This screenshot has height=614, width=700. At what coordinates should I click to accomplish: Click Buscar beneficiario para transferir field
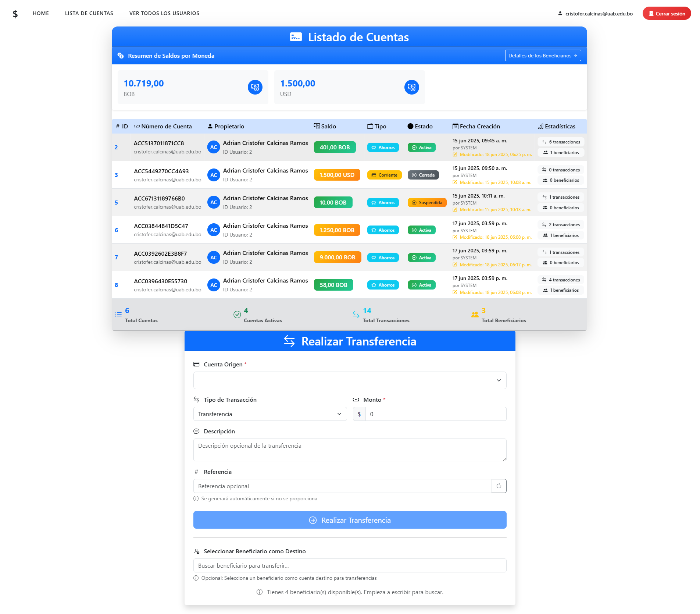[350, 565]
